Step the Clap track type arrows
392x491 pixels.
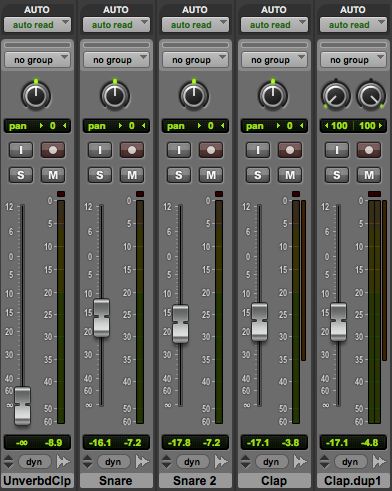click(246, 462)
